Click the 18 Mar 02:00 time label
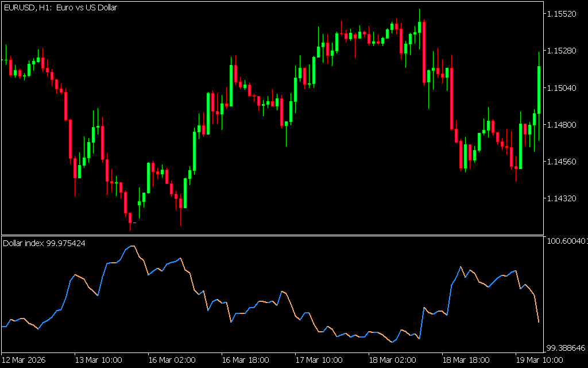 click(x=392, y=360)
